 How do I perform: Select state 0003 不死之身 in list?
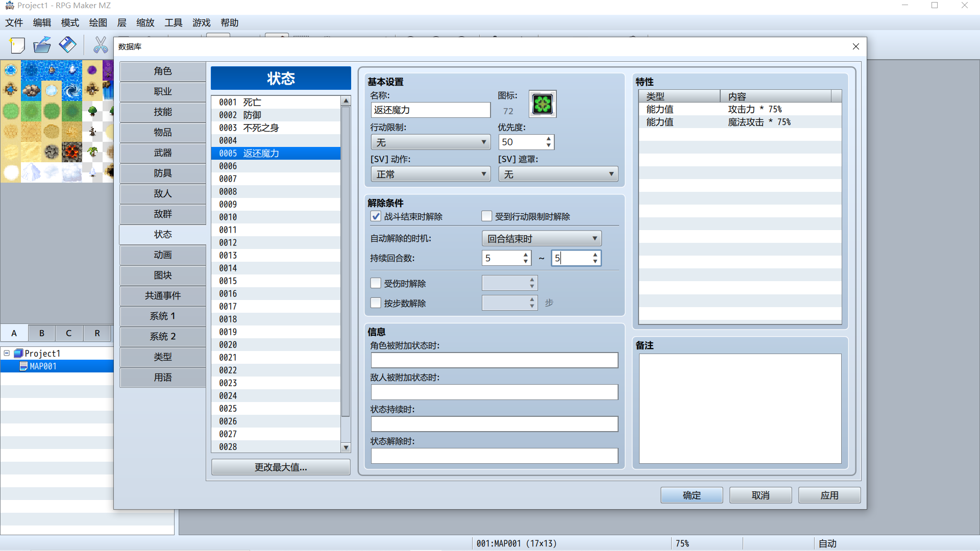tap(276, 128)
